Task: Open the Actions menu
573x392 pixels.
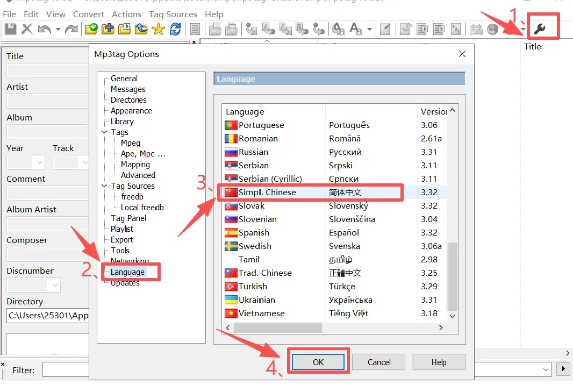Action: pos(126,15)
